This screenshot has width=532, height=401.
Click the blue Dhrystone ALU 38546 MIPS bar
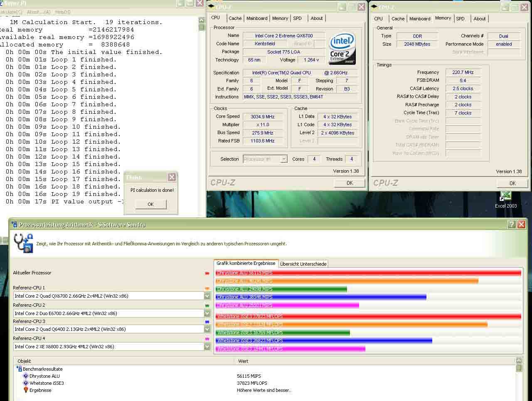tap(321, 297)
